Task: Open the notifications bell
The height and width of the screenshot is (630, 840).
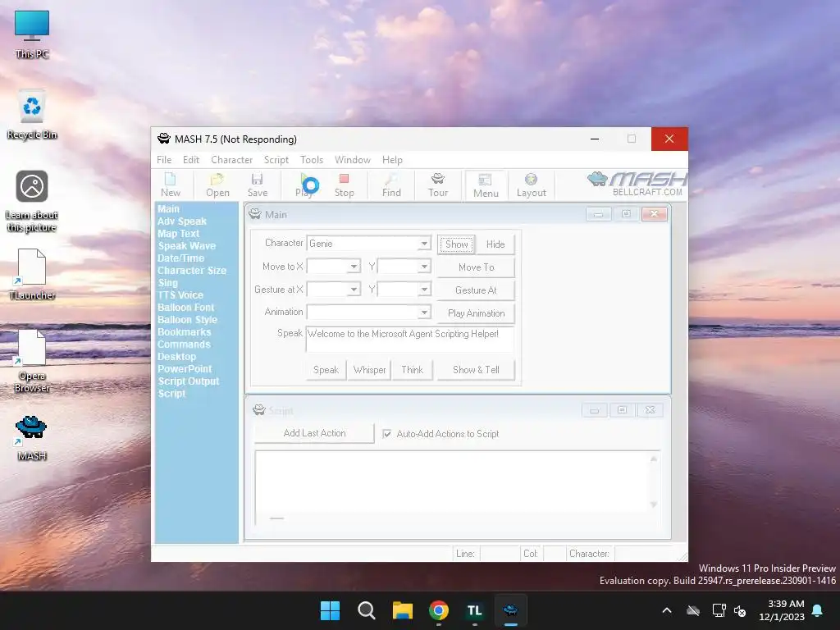Action: [x=818, y=610]
